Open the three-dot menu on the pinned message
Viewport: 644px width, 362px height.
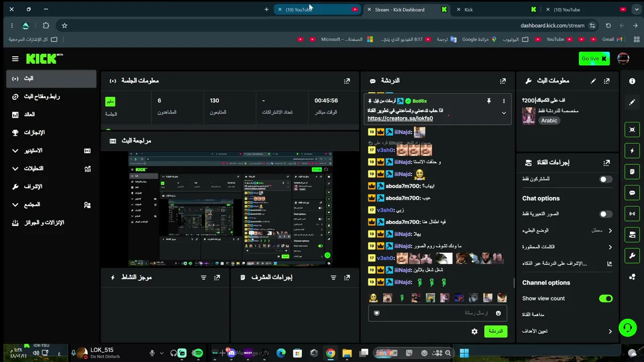click(x=504, y=101)
